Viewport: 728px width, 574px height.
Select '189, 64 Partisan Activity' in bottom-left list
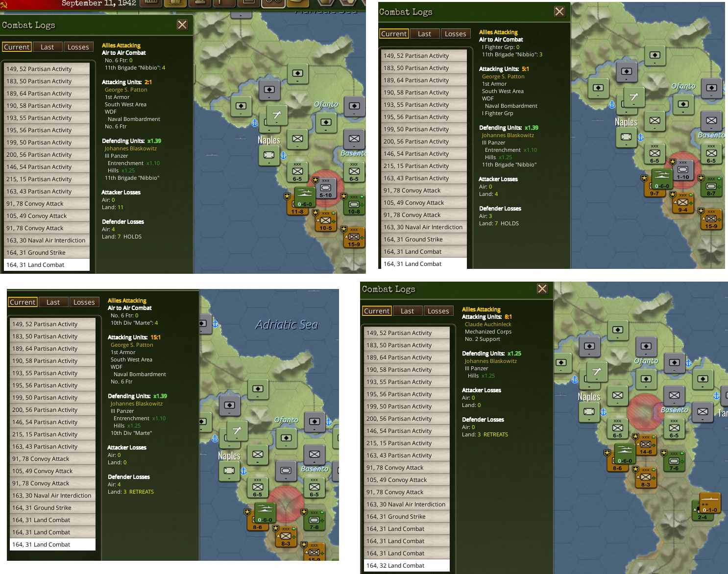tap(52, 349)
